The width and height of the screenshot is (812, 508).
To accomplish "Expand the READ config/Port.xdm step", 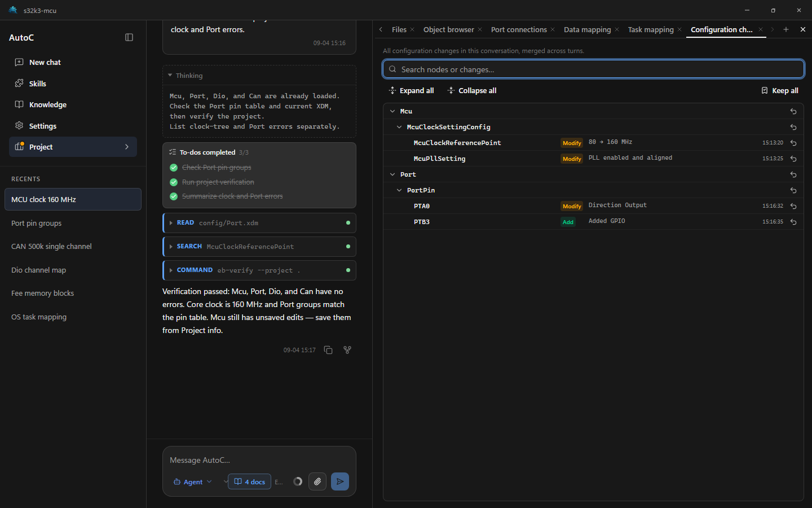I will [x=259, y=223].
